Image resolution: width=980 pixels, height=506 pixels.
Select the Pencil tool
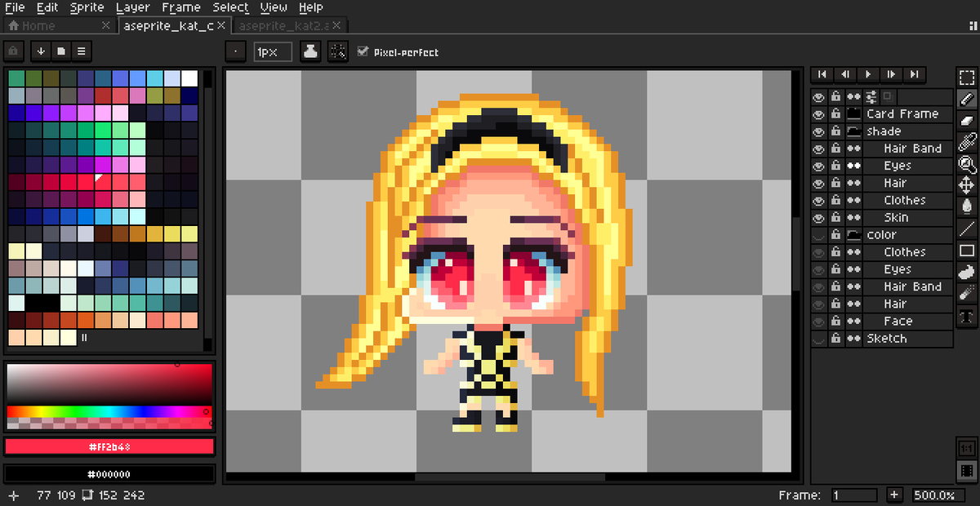point(967,100)
